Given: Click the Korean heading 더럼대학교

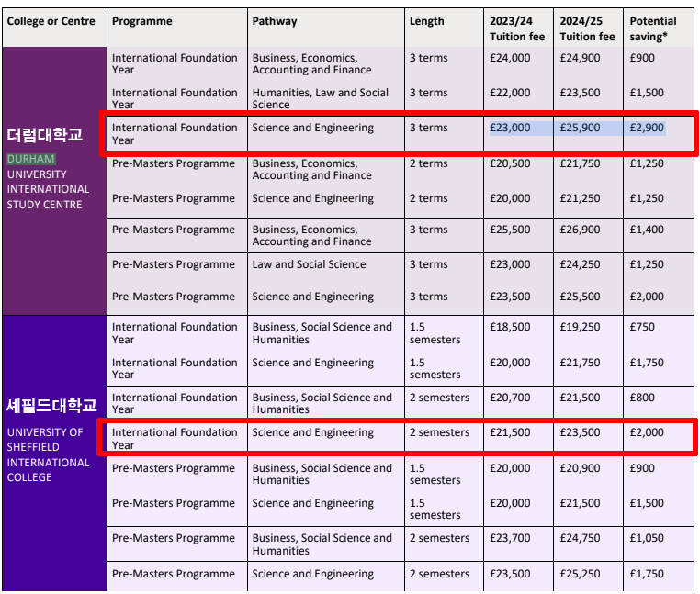Looking at the screenshot, I should 45,134.
